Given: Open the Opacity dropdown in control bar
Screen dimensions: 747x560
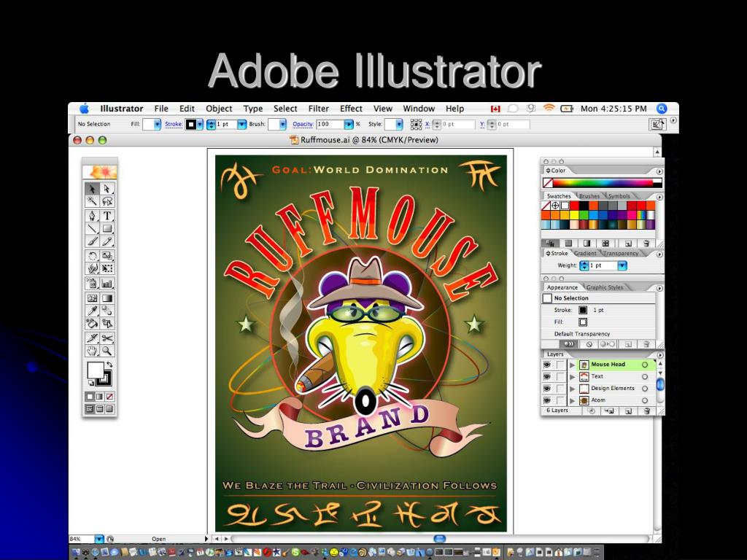Looking at the screenshot, I should coord(349,124).
